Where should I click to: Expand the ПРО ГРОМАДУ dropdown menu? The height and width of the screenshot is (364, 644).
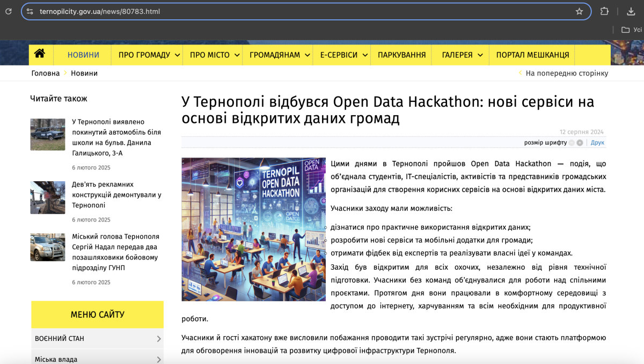tap(148, 55)
